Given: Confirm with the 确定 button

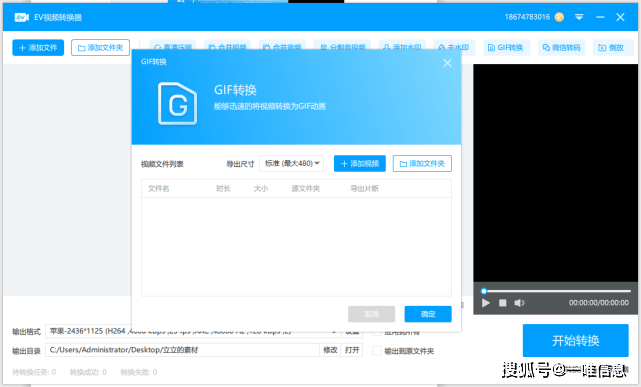Looking at the screenshot, I should (428, 314).
